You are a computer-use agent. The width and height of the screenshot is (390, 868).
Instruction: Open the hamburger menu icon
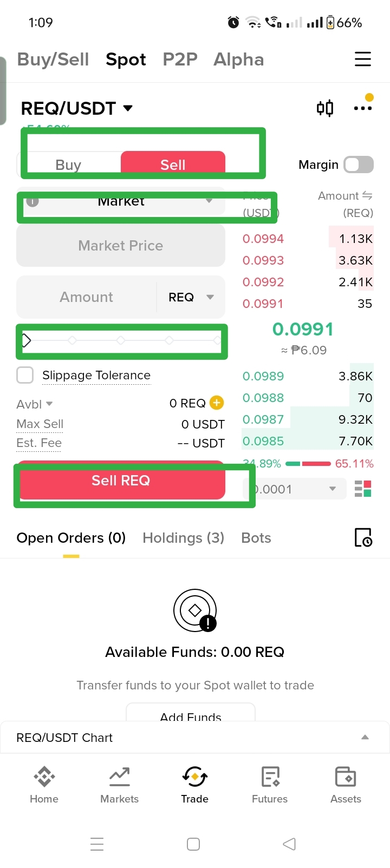pos(363,59)
